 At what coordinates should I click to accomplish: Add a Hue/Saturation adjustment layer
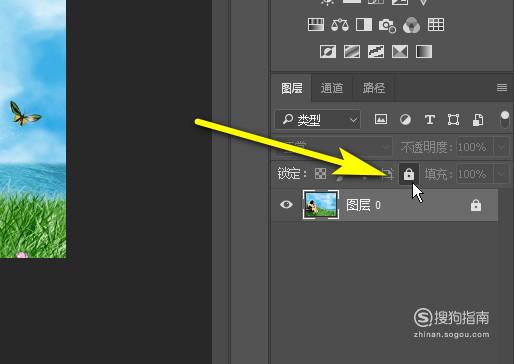tap(316, 25)
